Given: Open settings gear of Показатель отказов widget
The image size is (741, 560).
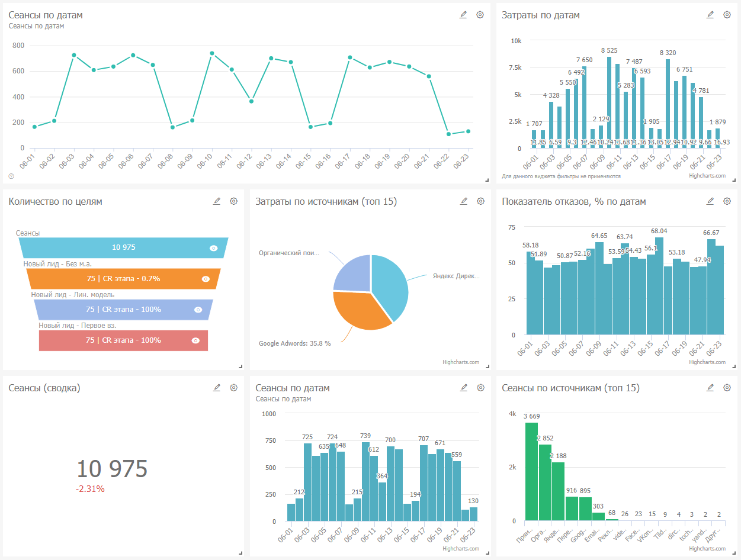Looking at the screenshot, I should tap(727, 201).
